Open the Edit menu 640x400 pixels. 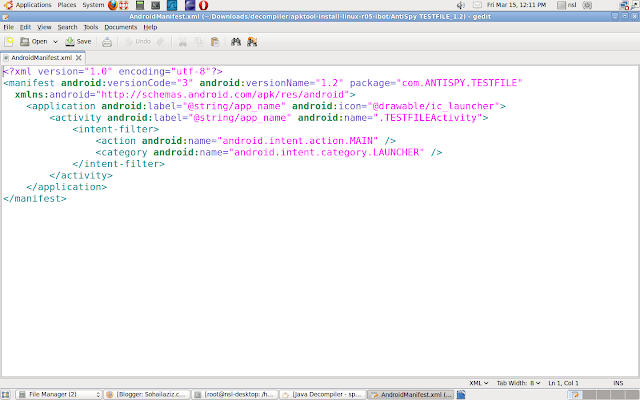tap(25, 27)
